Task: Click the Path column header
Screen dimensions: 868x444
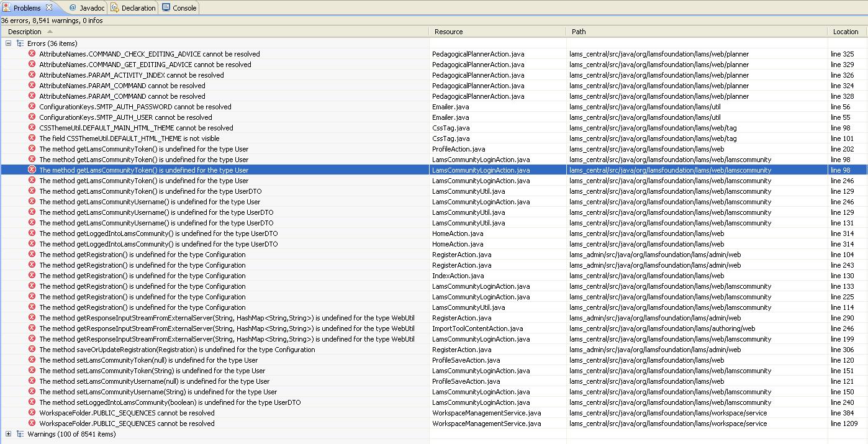Action: click(x=579, y=32)
